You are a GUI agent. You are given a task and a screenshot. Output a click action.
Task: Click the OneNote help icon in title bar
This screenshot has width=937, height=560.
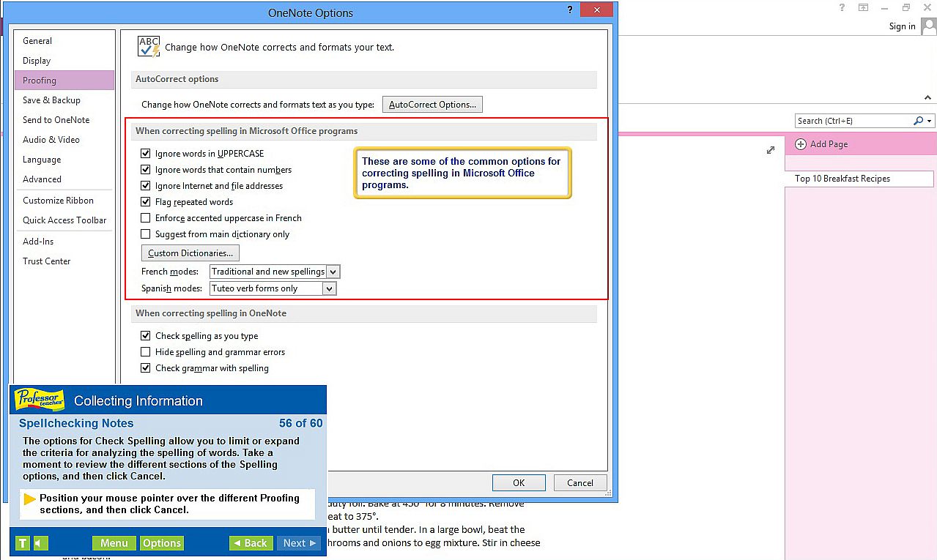pos(842,7)
